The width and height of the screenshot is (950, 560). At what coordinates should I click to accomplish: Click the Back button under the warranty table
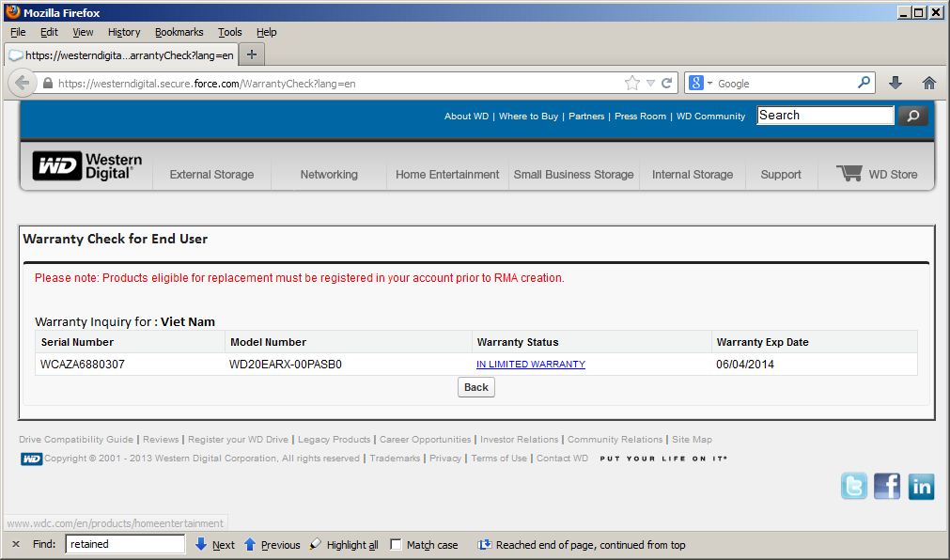point(476,387)
